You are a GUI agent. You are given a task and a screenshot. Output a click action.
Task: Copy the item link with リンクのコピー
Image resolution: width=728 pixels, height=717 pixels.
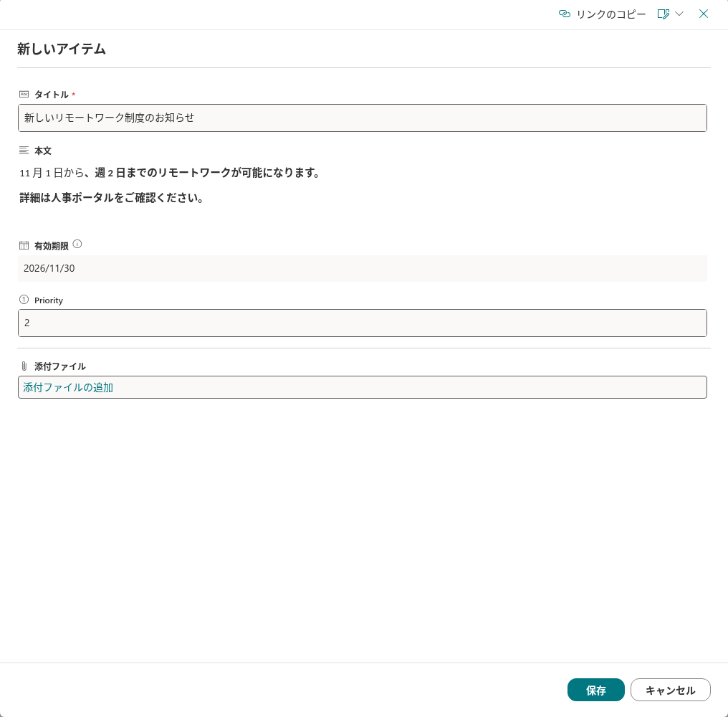click(602, 14)
